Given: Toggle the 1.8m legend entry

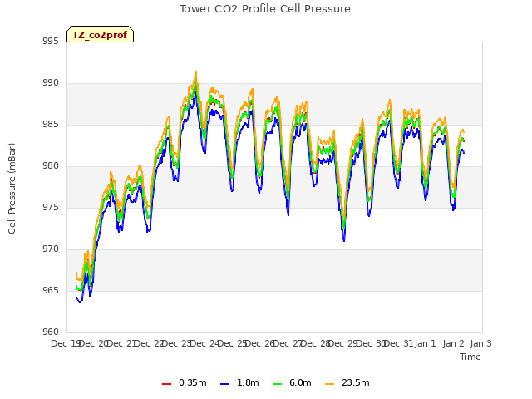Looking at the screenshot, I should point(239,382).
